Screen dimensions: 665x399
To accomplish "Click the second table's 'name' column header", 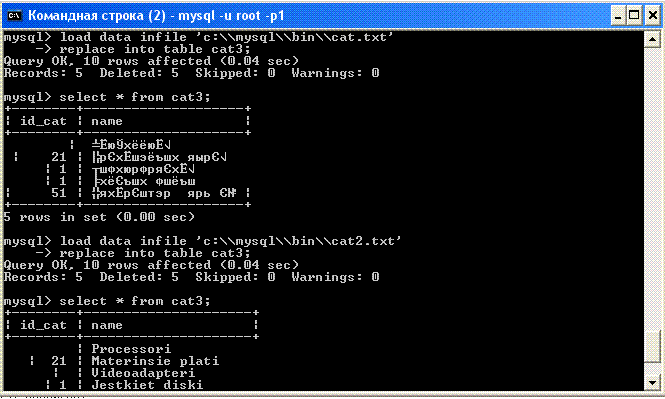I will (x=107, y=325).
